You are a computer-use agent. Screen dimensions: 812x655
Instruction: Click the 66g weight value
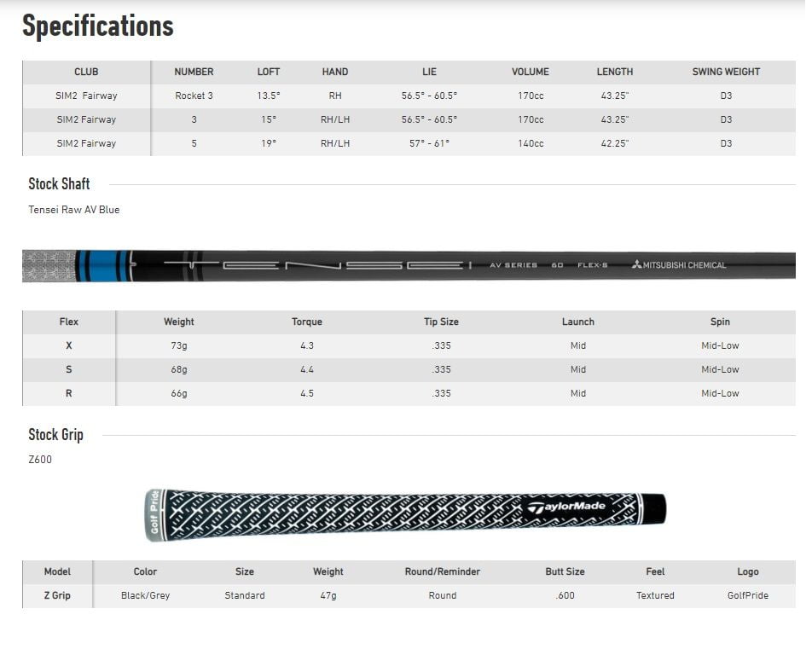[x=178, y=393]
